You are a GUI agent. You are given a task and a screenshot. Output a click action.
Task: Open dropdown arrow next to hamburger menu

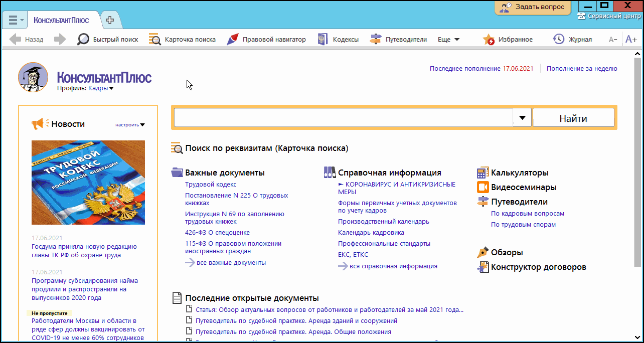coord(22,21)
